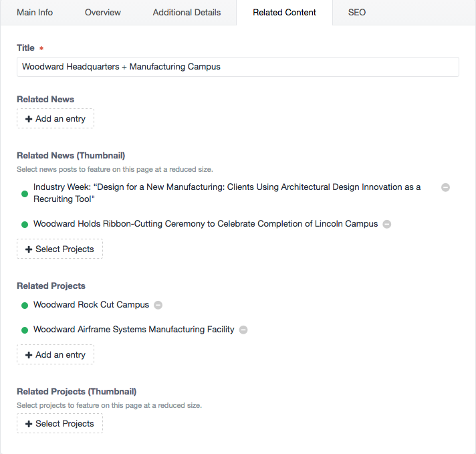This screenshot has height=454, width=476.
Task: Click green status dot of Airframe Systems Facility
Action: (25, 330)
